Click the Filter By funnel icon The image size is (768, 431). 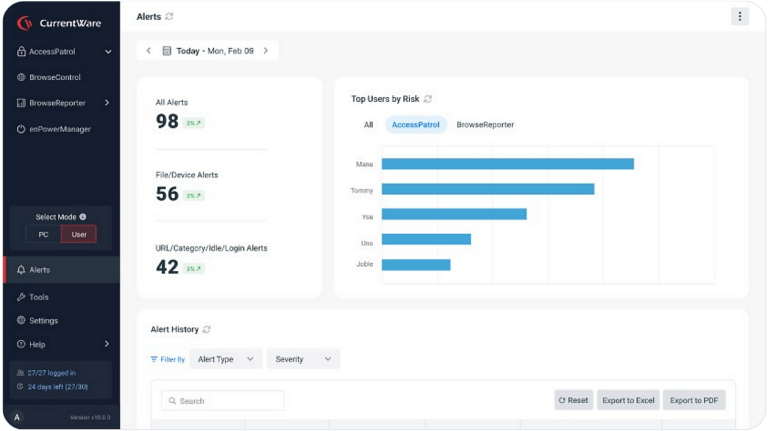tap(154, 359)
